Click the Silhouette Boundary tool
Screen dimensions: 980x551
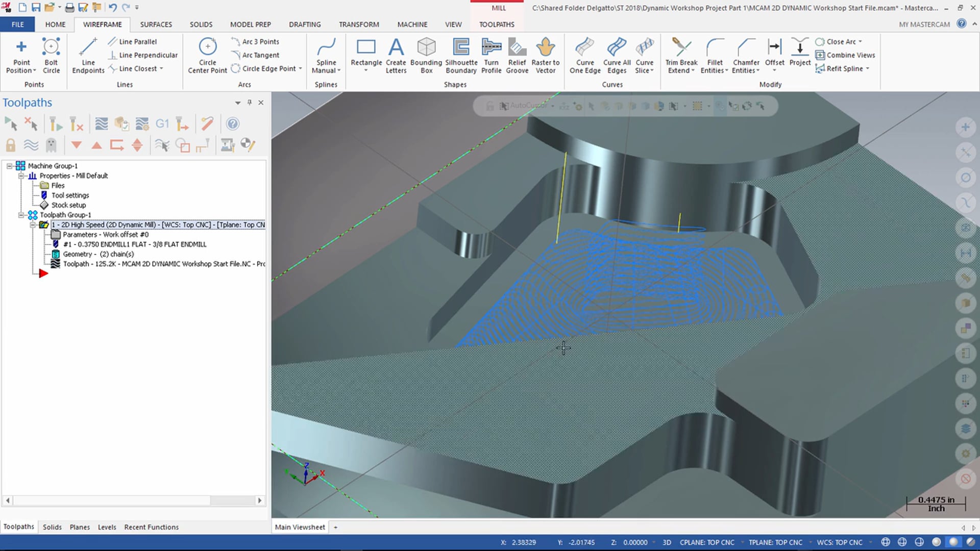point(460,55)
